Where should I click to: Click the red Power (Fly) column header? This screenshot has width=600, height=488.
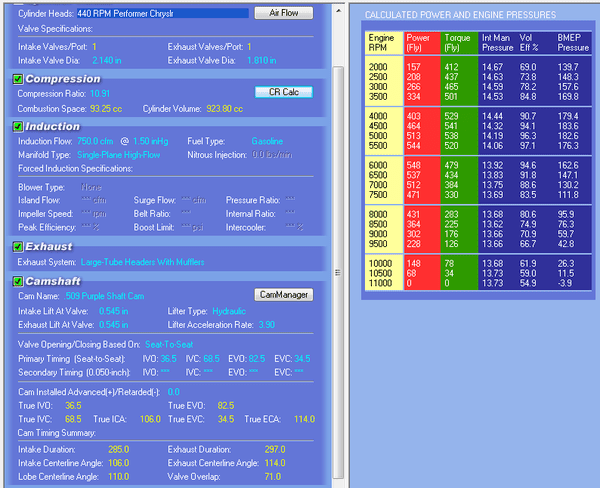[x=418, y=43]
